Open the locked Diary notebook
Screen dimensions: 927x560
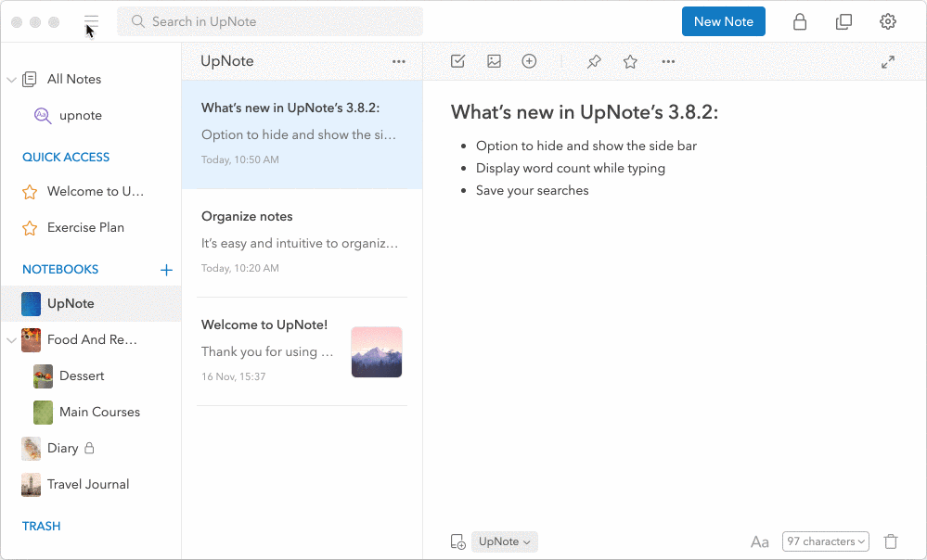60,448
